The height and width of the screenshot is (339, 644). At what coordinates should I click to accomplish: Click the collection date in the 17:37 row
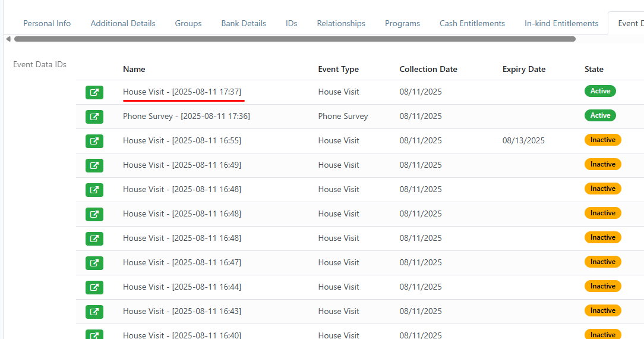(x=421, y=92)
